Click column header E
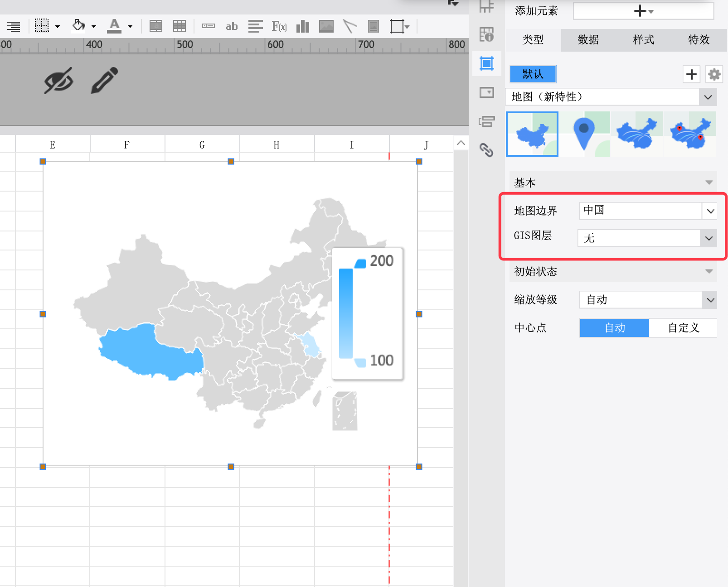Screen dimensions: 728x587 point(53,145)
